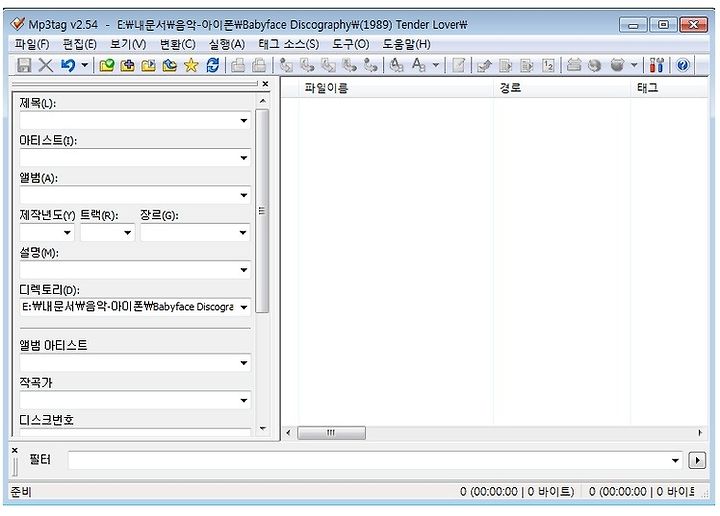Expand the 앨범 아티스트 dropdown

[x=244, y=363]
